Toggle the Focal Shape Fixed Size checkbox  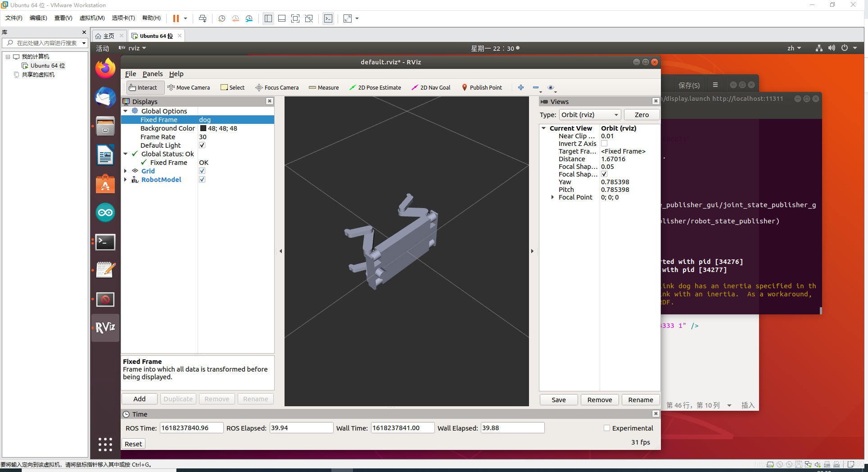pos(604,174)
